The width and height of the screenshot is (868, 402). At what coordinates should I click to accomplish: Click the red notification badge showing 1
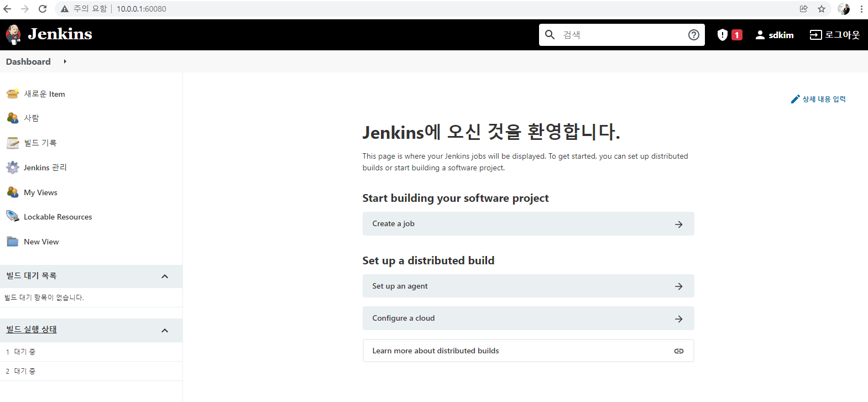736,35
